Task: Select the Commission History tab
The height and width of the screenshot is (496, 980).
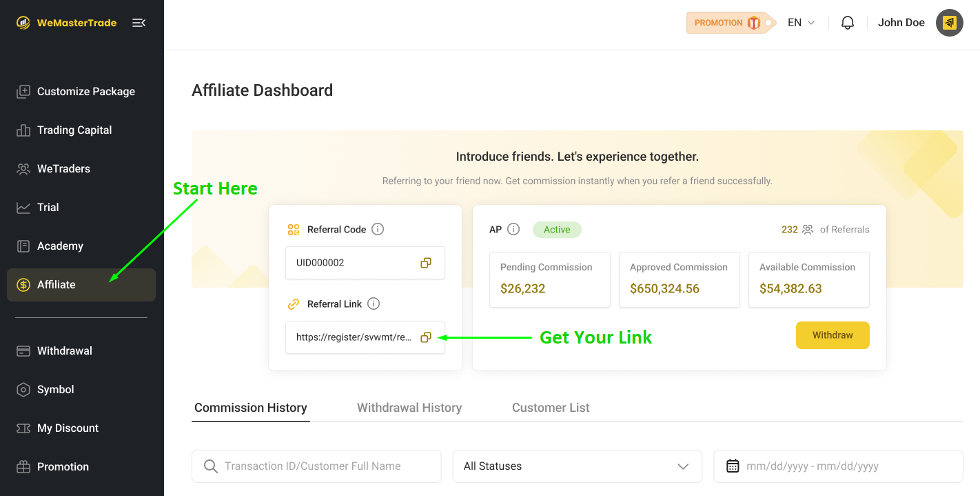Action: click(x=250, y=408)
